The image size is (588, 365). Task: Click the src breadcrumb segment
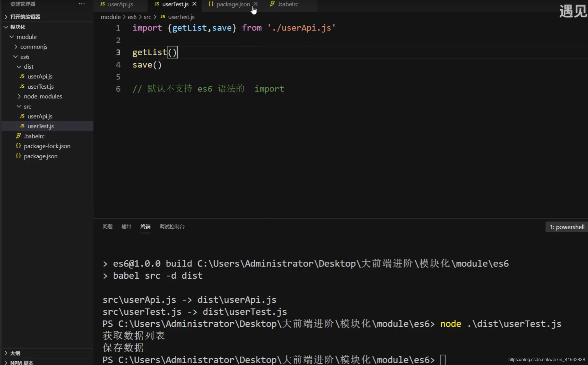tap(147, 17)
